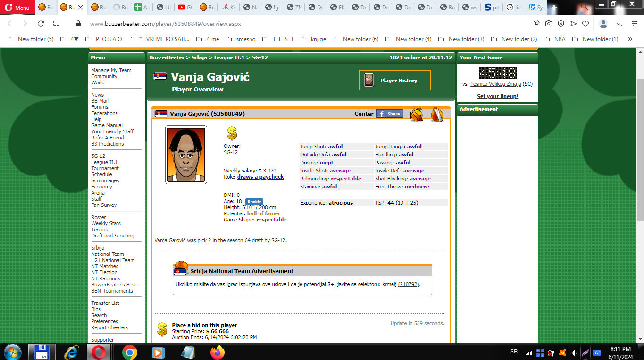The height and width of the screenshot is (360, 644).
Task: Open a new browser tab
Action: click(x=554, y=8)
